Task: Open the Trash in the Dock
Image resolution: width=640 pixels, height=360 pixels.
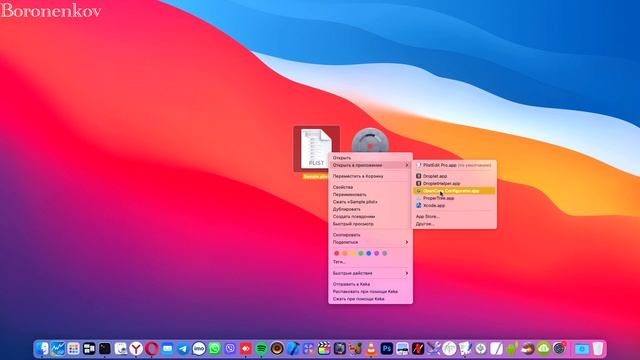Action: click(598, 349)
